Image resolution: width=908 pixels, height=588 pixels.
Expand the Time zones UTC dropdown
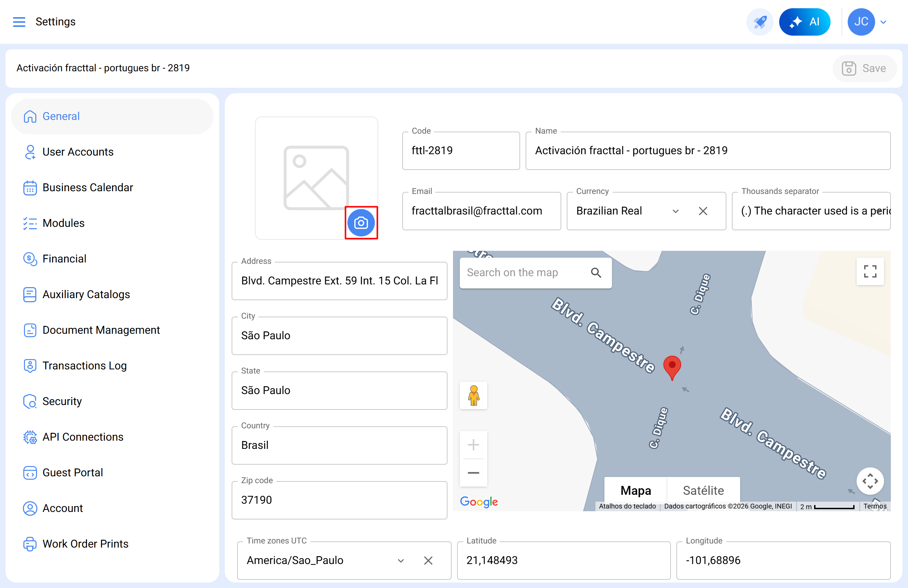click(x=401, y=560)
